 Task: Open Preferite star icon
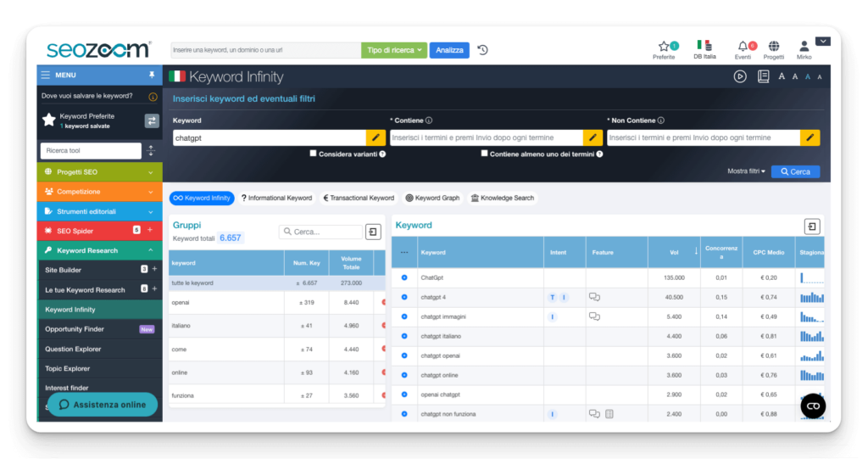[664, 47]
